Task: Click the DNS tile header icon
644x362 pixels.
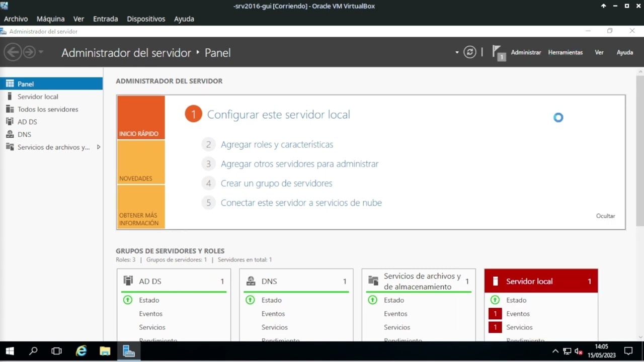Action: [x=251, y=281]
